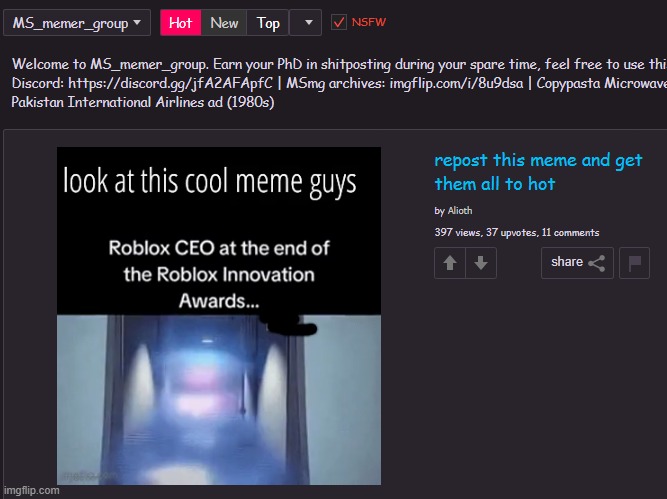The height and width of the screenshot is (499, 667).
Task: Open the MSmg archives imgflip link
Action: [456, 83]
